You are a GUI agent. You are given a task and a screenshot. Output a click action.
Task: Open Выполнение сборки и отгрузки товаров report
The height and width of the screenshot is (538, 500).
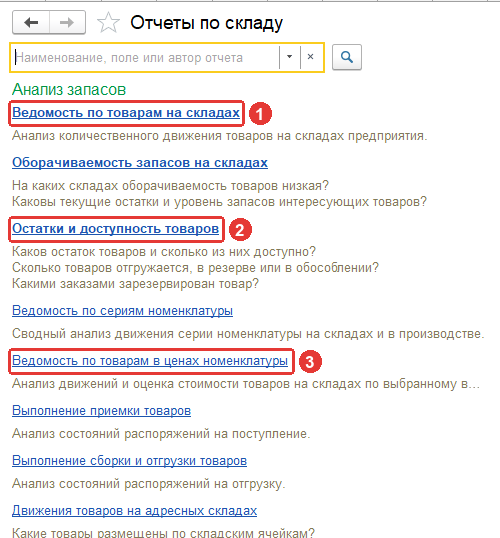click(x=129, y=460)
